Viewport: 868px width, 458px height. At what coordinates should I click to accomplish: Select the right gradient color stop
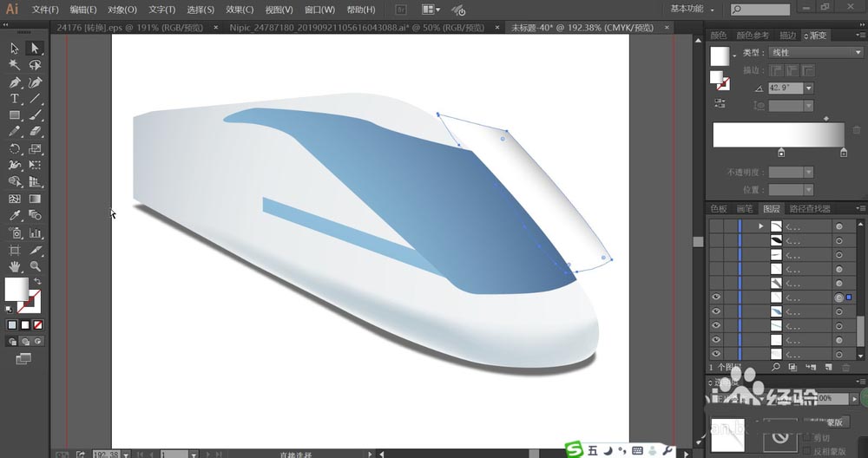pyautogui.click(x=843, y=153)
